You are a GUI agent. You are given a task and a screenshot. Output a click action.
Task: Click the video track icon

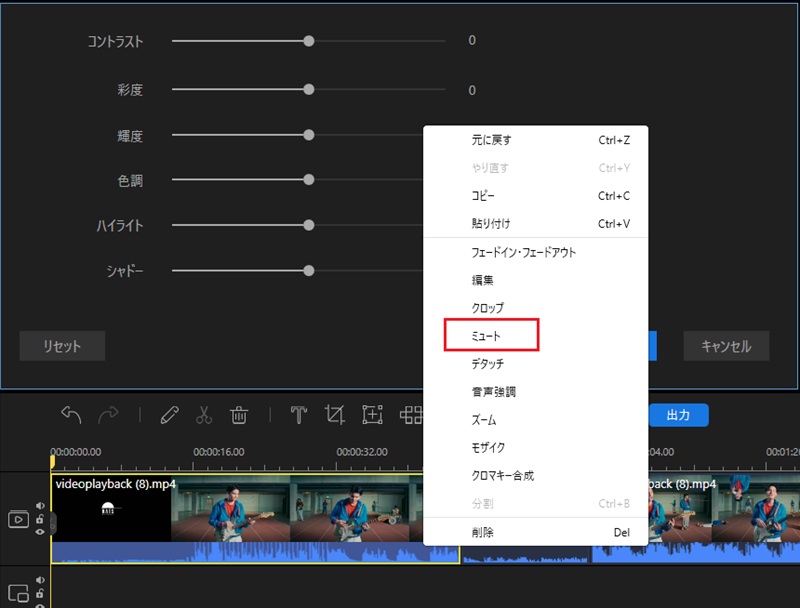click(18, 519)
